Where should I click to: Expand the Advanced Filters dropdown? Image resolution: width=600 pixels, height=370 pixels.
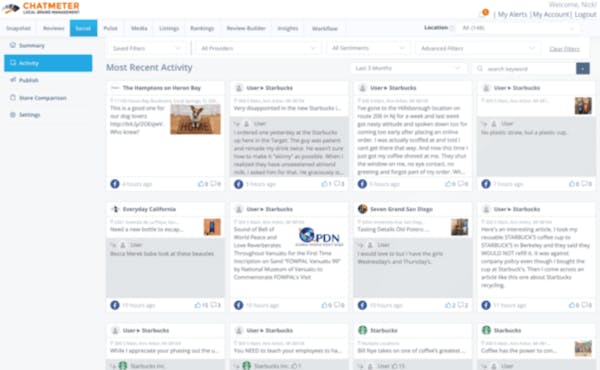[478, 49]
